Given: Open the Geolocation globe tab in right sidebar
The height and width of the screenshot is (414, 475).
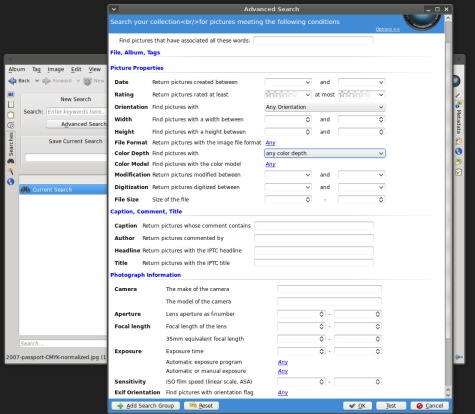Looking at the screenshot, I should click(459, 151).
